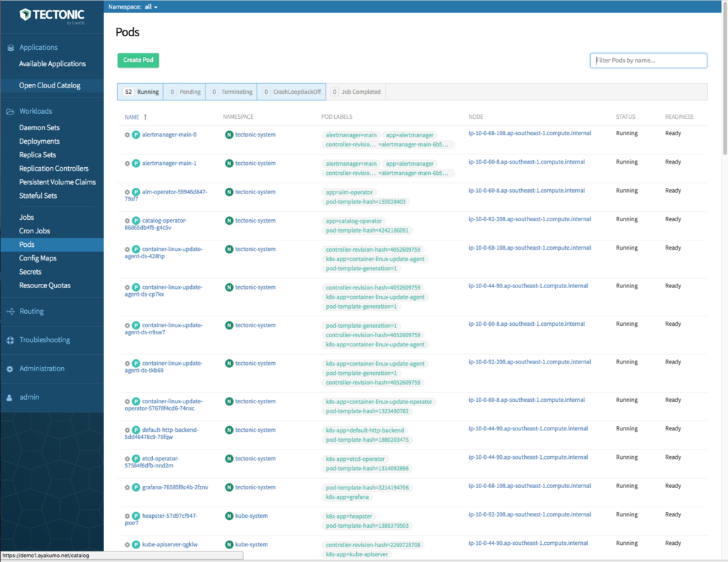Click the Filter Pods by name field
The image size is (728, 562).
648,60
